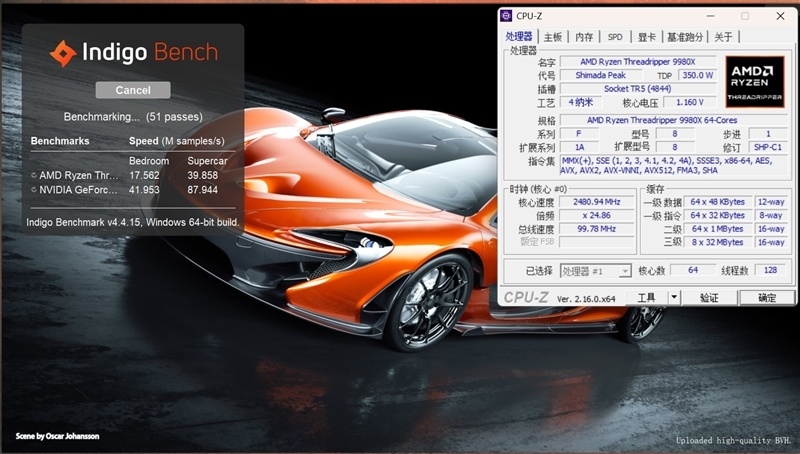Click the spinner icon beside NVIDIA GeForc… row
The image size is (800, 454).
[34, 189]
